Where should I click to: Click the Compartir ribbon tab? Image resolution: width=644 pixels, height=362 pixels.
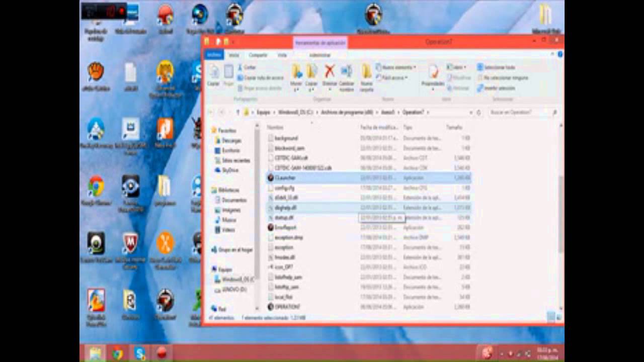pos(258,54)
